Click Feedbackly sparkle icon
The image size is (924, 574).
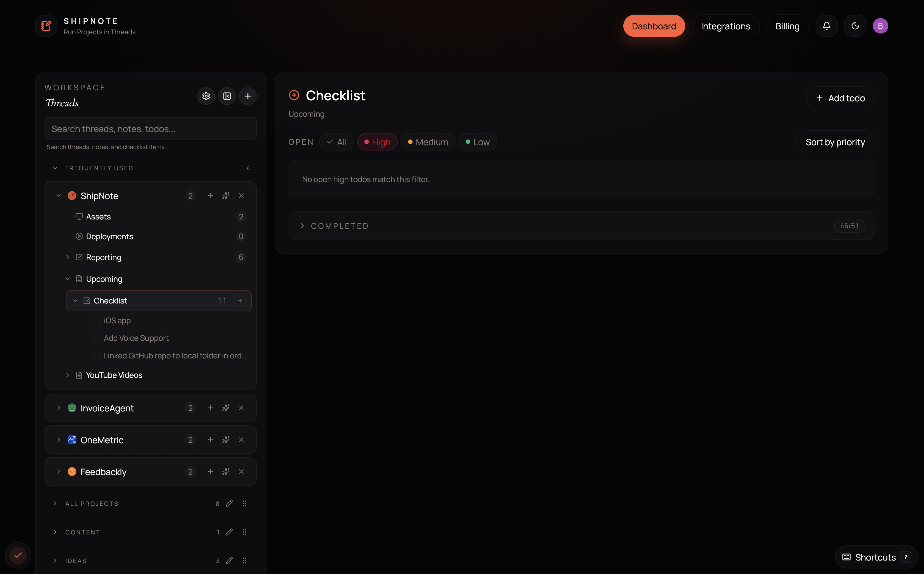[x=226, y=472]
